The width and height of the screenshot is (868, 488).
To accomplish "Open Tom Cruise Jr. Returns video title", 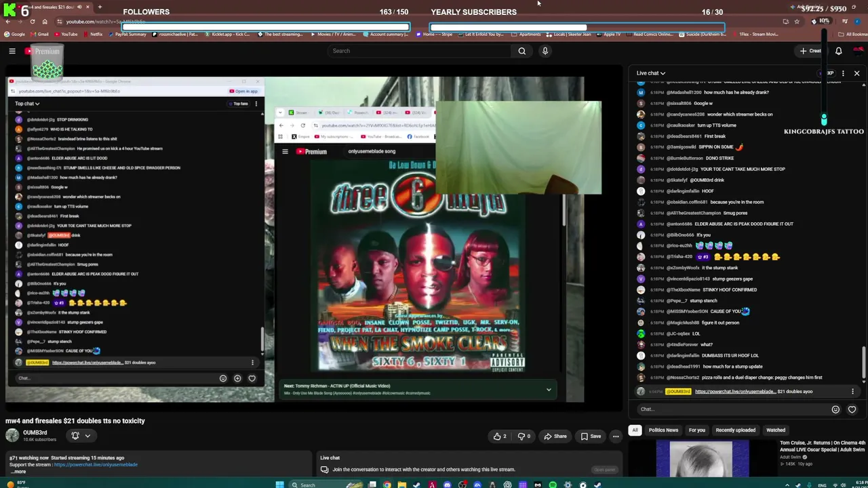I will (x=823, y=446).
